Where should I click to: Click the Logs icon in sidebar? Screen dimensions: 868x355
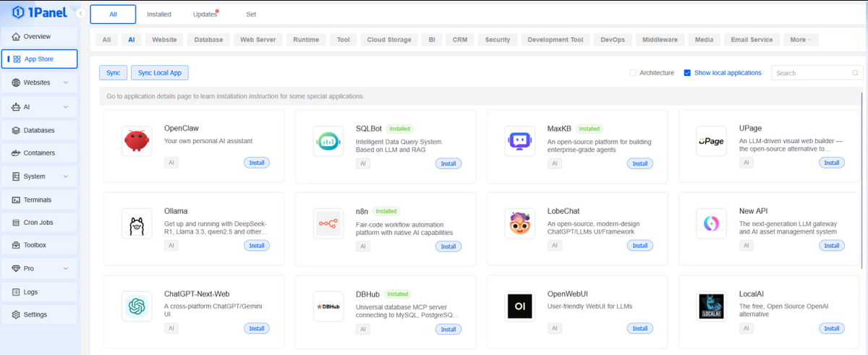click(x=17, y=292)
